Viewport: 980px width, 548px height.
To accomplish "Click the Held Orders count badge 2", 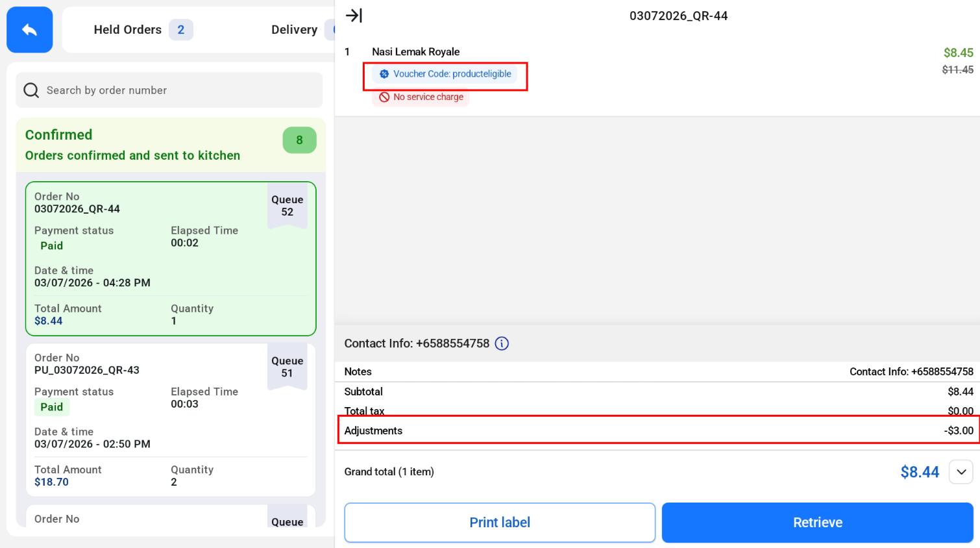I will pyautogui.click(x=181, y=30).
